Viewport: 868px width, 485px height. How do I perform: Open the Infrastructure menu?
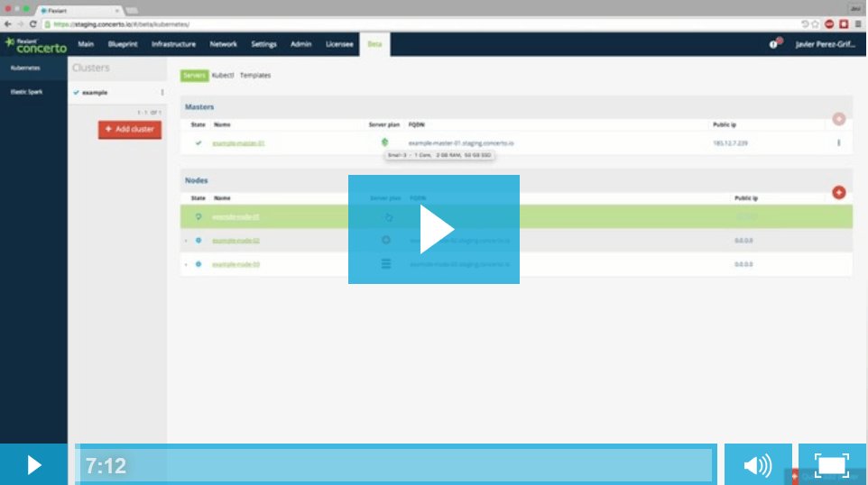[x=173, y=44]
